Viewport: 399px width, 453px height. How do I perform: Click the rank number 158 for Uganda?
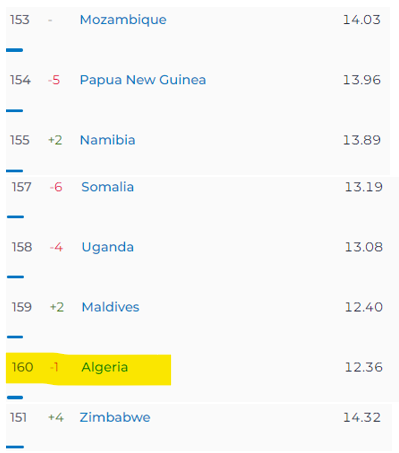(22, 247)
